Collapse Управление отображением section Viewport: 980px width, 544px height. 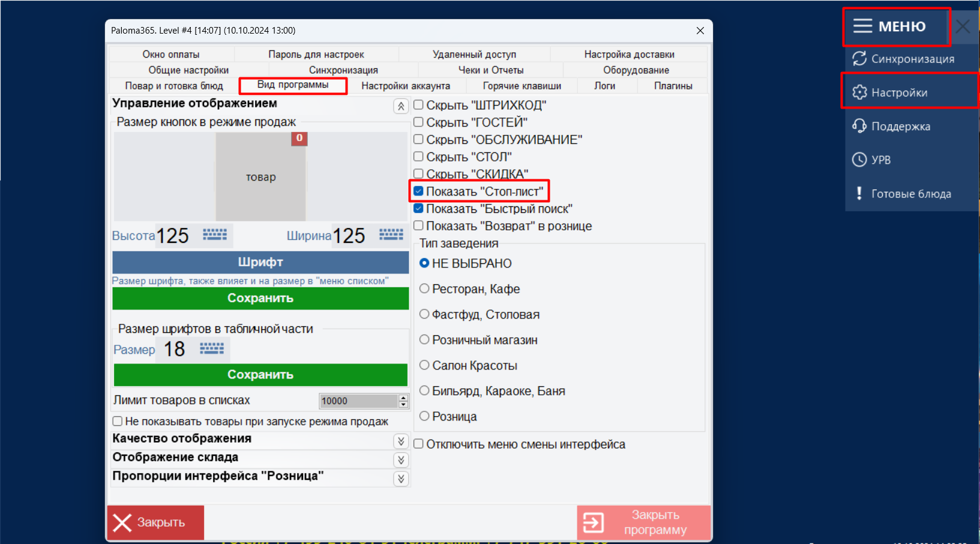tap(401, 106)
